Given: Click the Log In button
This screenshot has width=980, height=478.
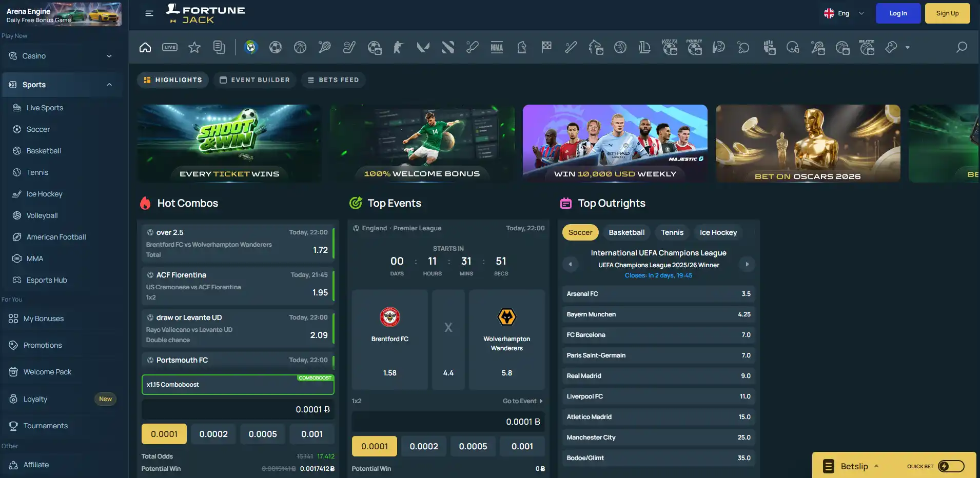Looking at the screenshot, I should [x=898, y=13].
